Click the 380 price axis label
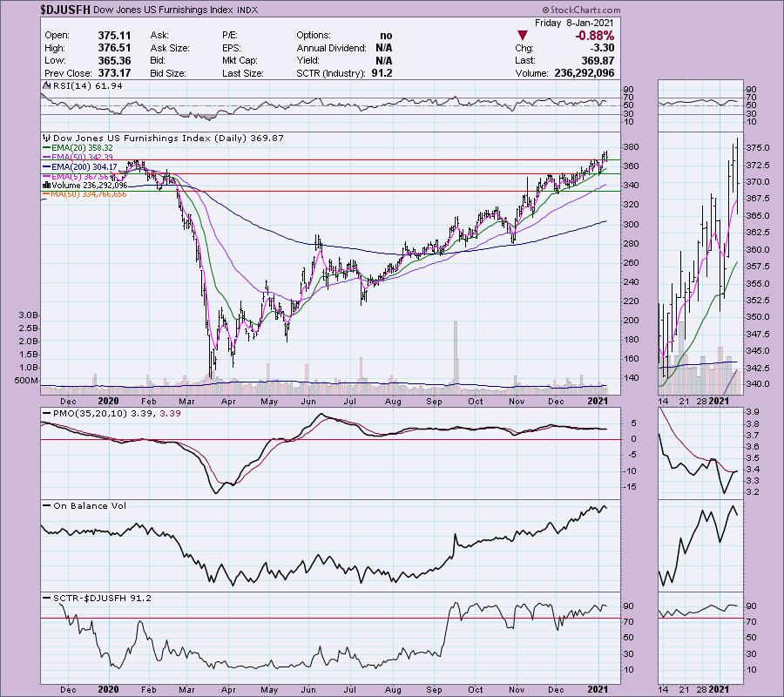Viewport: 784px width, 697px height. click(632, 147)
